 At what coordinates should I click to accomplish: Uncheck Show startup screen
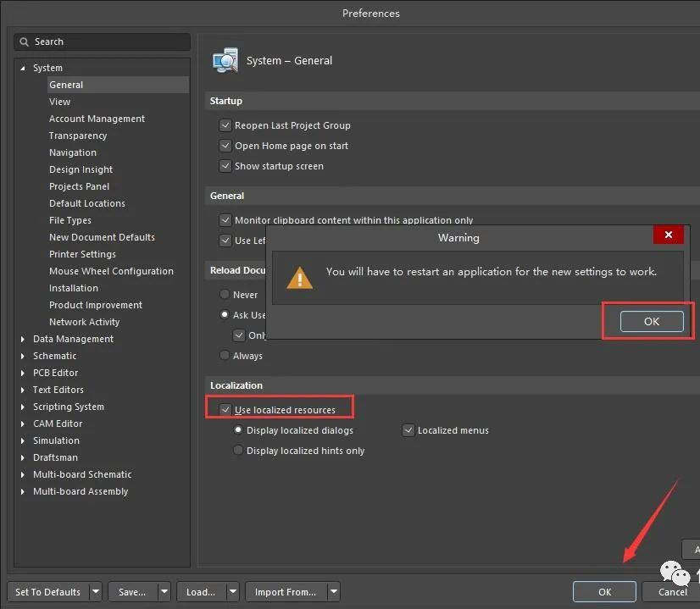225,166
